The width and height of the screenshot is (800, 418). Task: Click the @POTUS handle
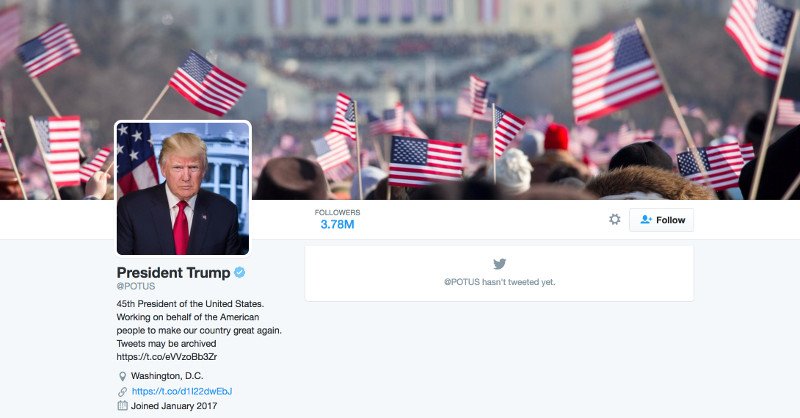(x=136, y=286)
